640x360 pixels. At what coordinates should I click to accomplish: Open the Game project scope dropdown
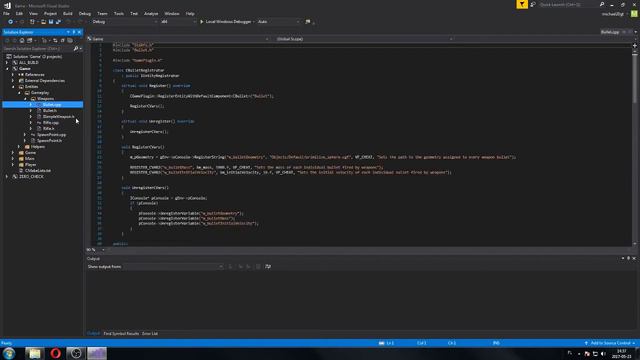178,39
